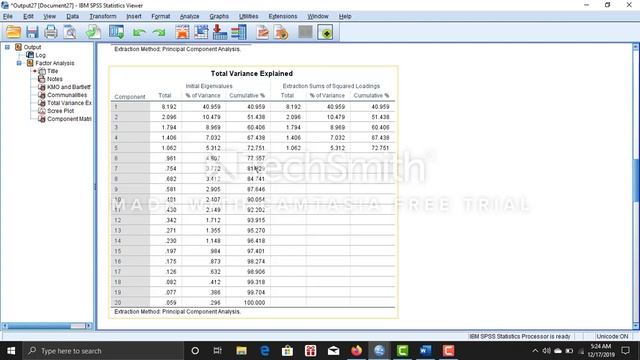
Task: Open the Utilities menu
Action: (x=249, y=16)
